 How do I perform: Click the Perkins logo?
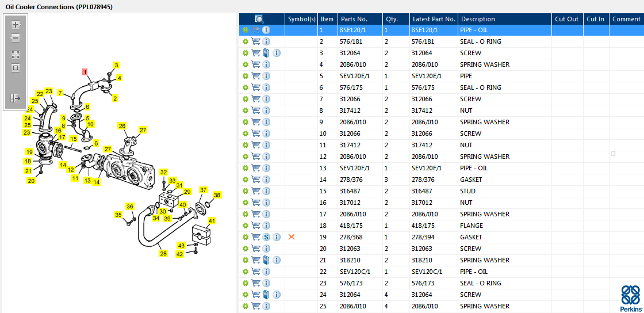631,299
